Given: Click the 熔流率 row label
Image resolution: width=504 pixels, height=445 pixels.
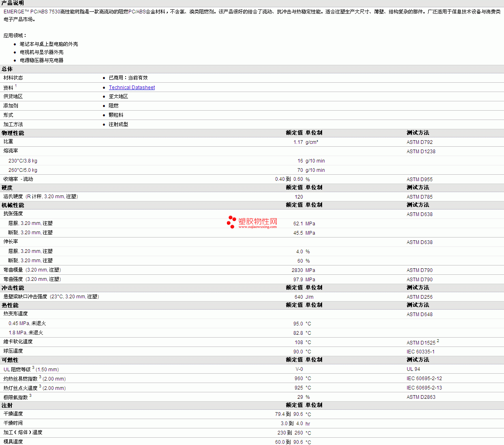Looking at the screenshot, I should pyautogui.click(x=11, y=151).
